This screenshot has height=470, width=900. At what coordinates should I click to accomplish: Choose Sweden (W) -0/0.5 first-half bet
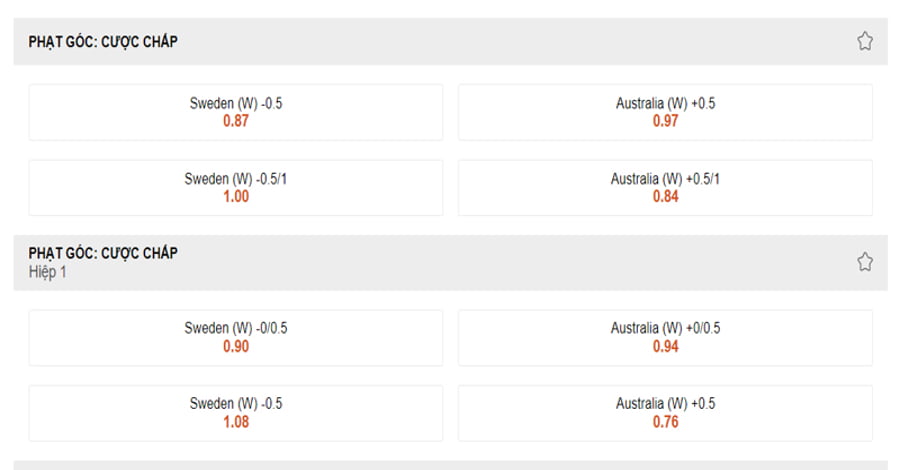(236, 337)
